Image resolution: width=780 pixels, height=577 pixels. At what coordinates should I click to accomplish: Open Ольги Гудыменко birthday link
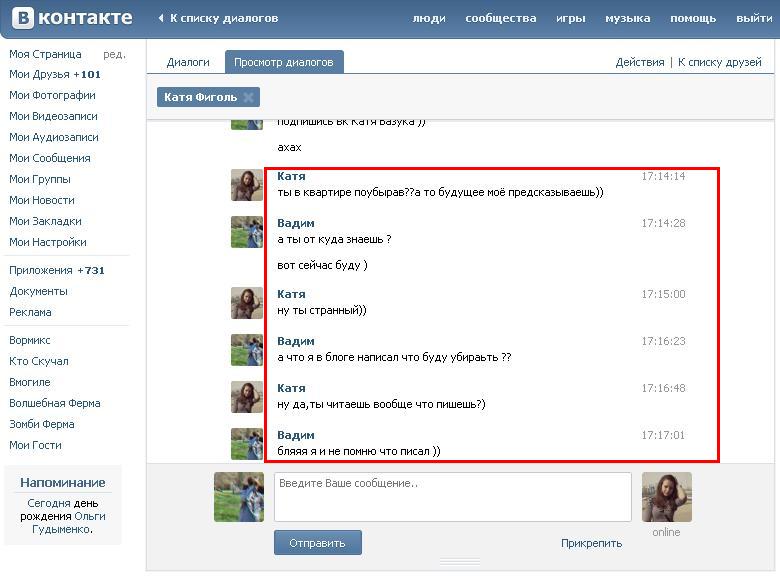click(x=69, y=523)
